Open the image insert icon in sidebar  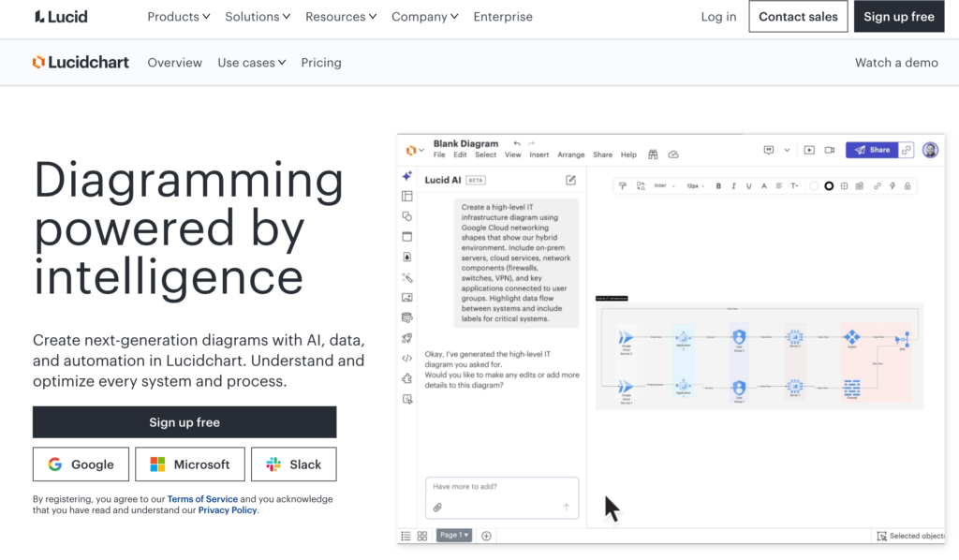coord(406,298)
